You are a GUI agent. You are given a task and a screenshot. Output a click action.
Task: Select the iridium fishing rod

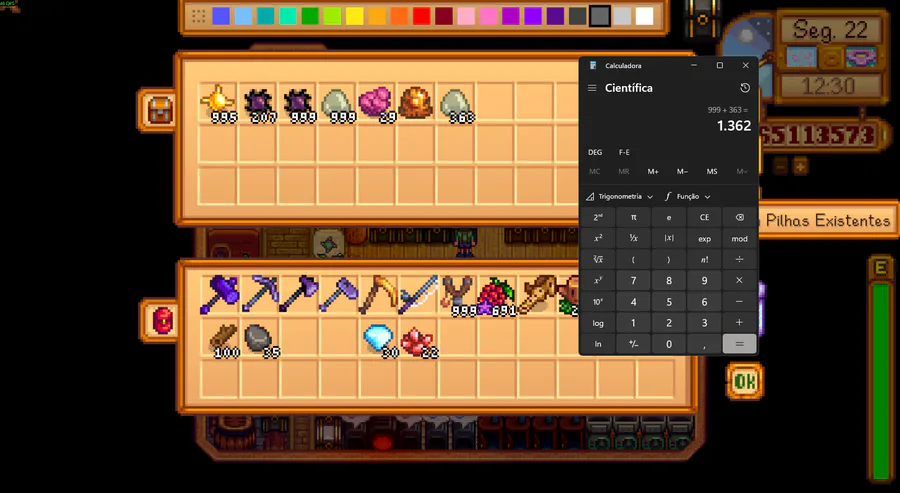(417, 294)
